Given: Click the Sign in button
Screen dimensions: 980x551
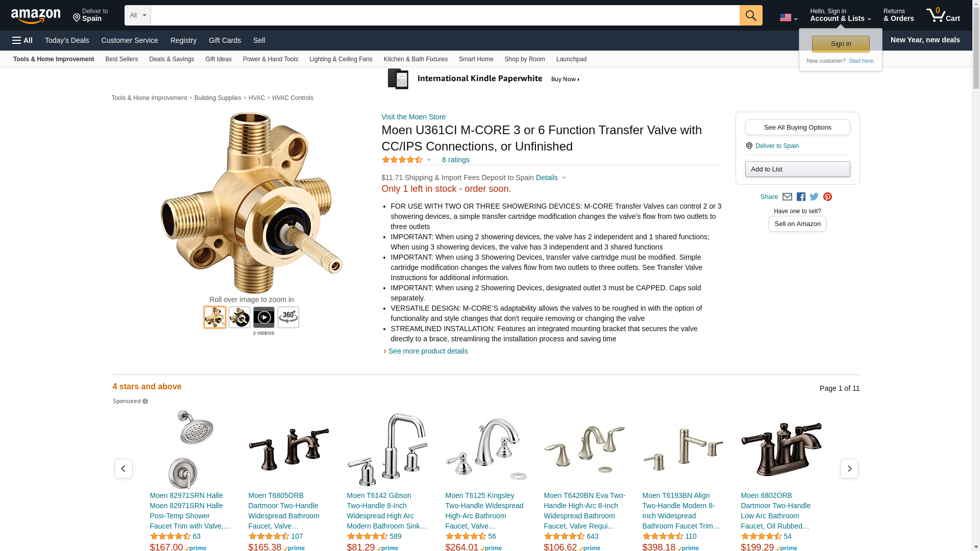Looking at the screenshot, I should 841,44.
